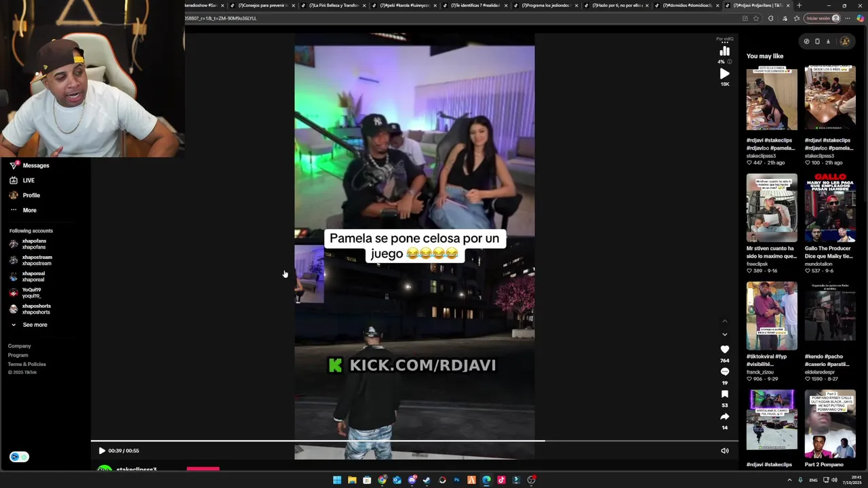Play the TikTok video
Screen dimensions: 868x488
(x=102, y=451)
